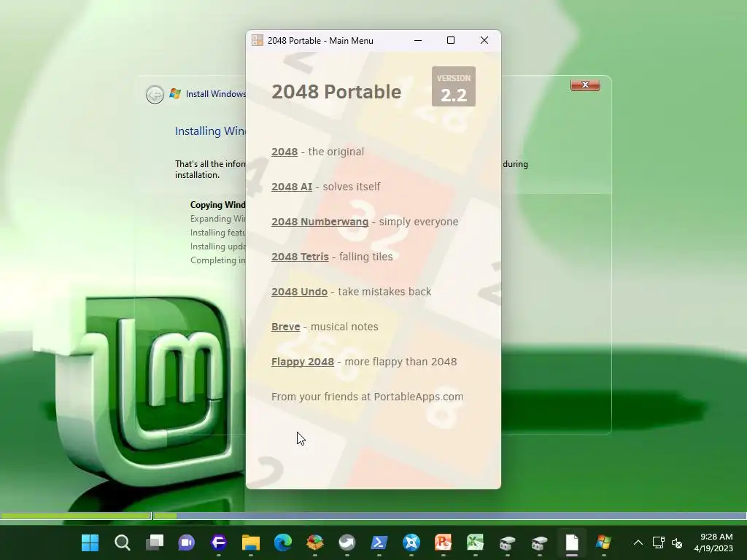
Task: Open the blue compass-star app on the taskbar
Action: click(411, 542)
